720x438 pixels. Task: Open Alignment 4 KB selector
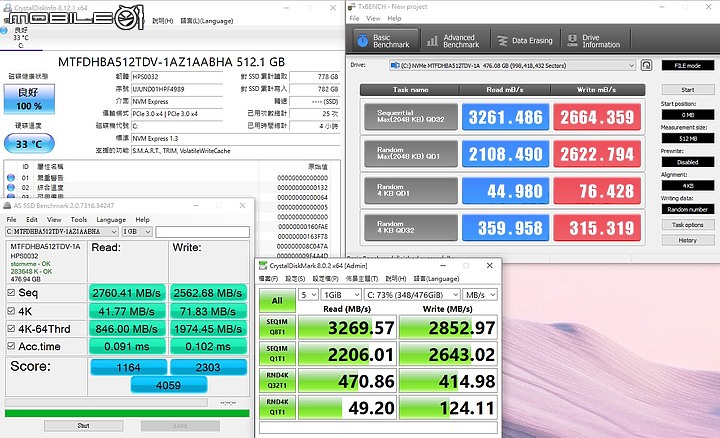[x=687, y=185]
